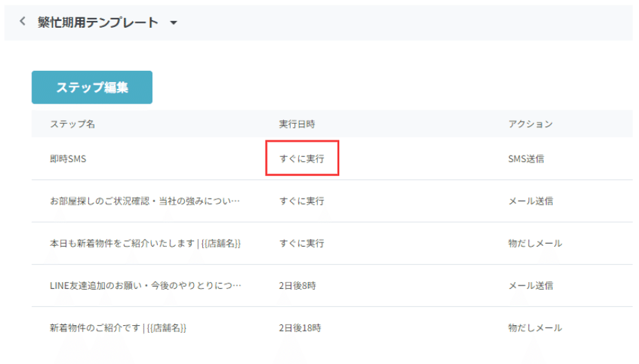639x364 pixels.
Task: Click メール送信 for the お部屋探し step
Action: click(531, 201)
